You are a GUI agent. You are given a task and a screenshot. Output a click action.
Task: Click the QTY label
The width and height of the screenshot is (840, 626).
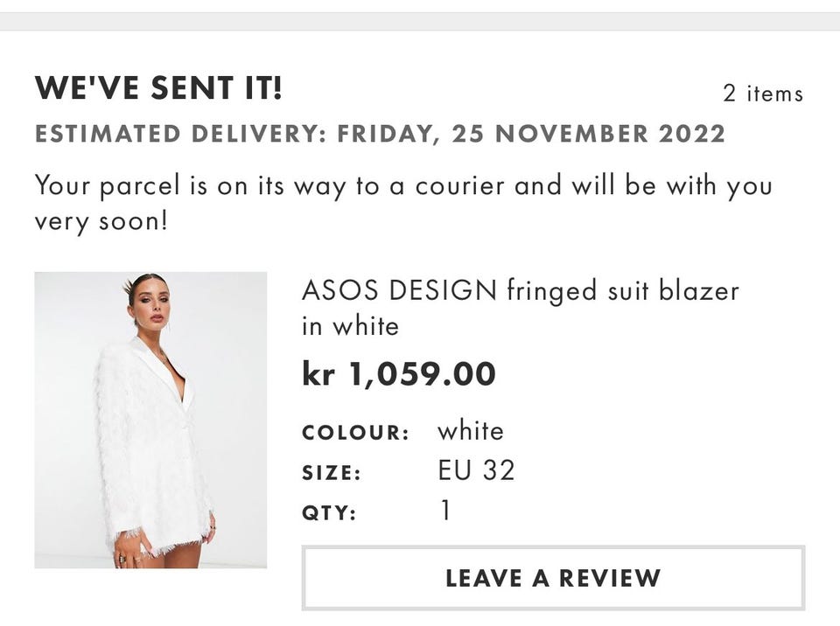[x=329, y=513]
